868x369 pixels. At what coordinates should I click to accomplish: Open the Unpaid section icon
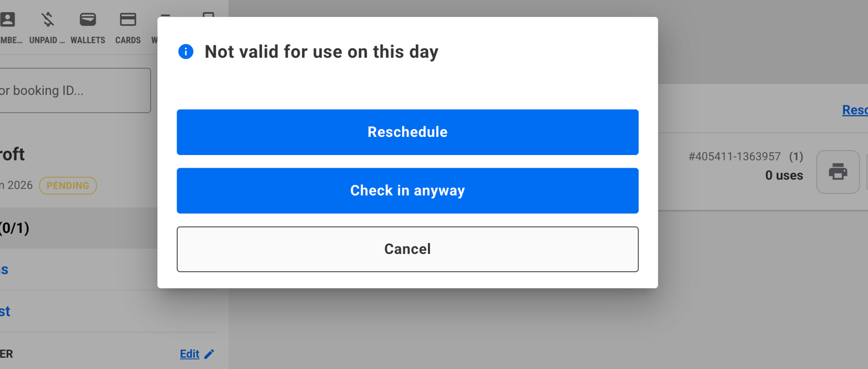coord(48,19)
